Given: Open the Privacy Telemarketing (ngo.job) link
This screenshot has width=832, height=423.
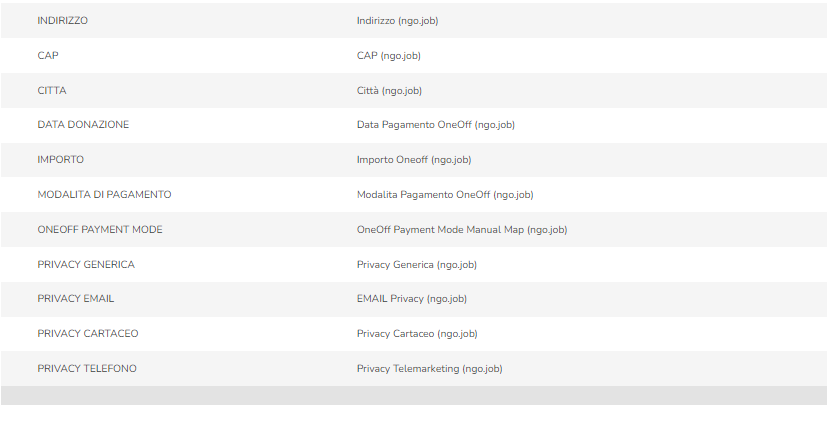Looking at the screenshot, I should click(429, 369).
